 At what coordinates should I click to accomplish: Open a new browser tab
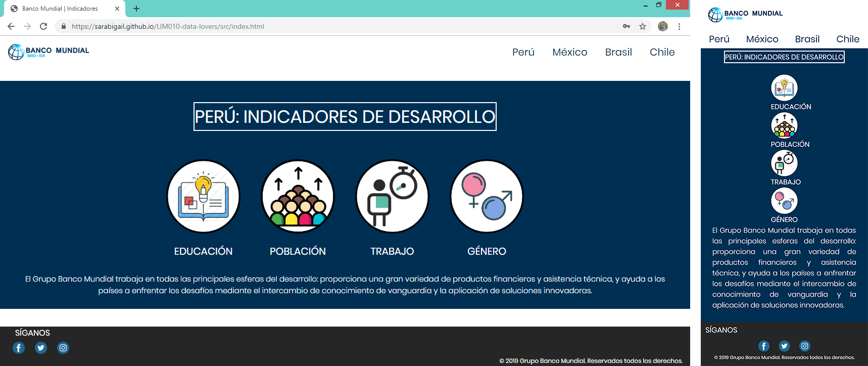click(136, 9)
